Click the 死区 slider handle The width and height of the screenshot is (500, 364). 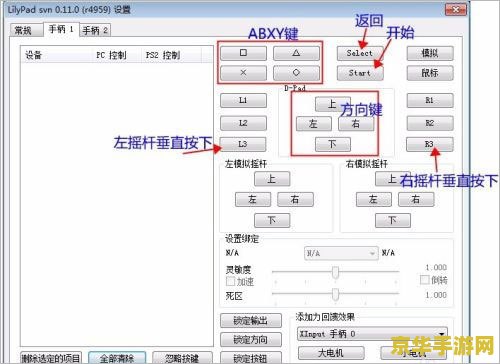tap(335, 294)
